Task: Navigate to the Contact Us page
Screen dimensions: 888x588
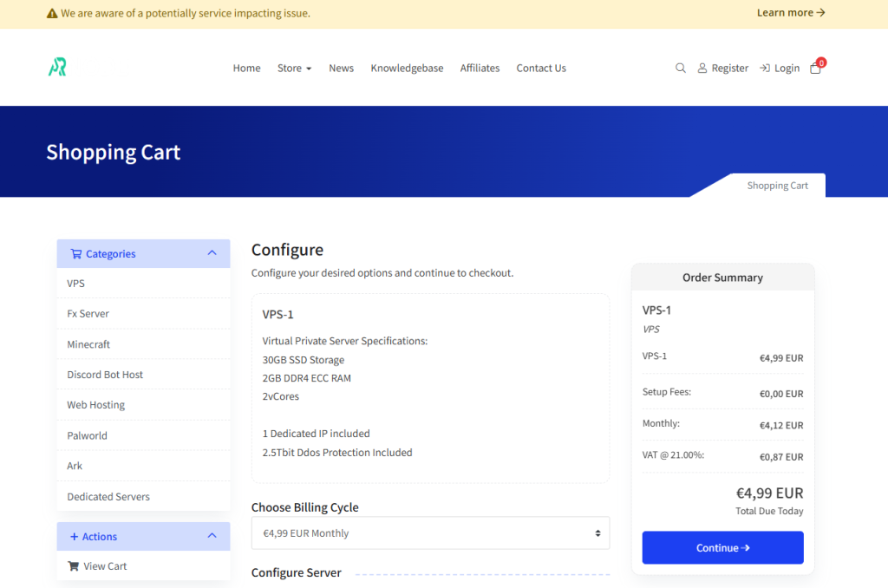Action: tap(541, 69)
